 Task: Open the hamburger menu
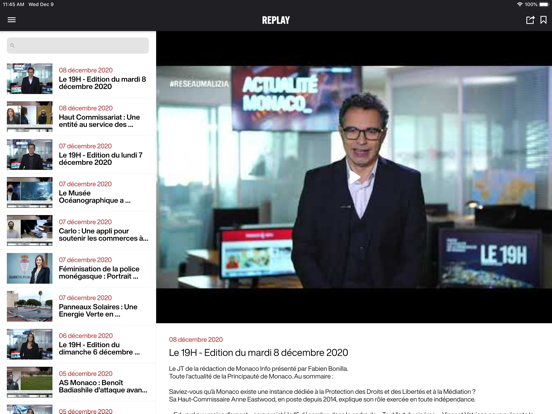point(12,20)
